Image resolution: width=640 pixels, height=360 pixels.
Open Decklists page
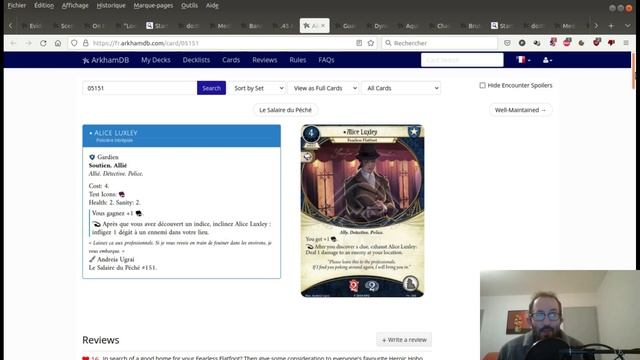(x=196, y=60)
